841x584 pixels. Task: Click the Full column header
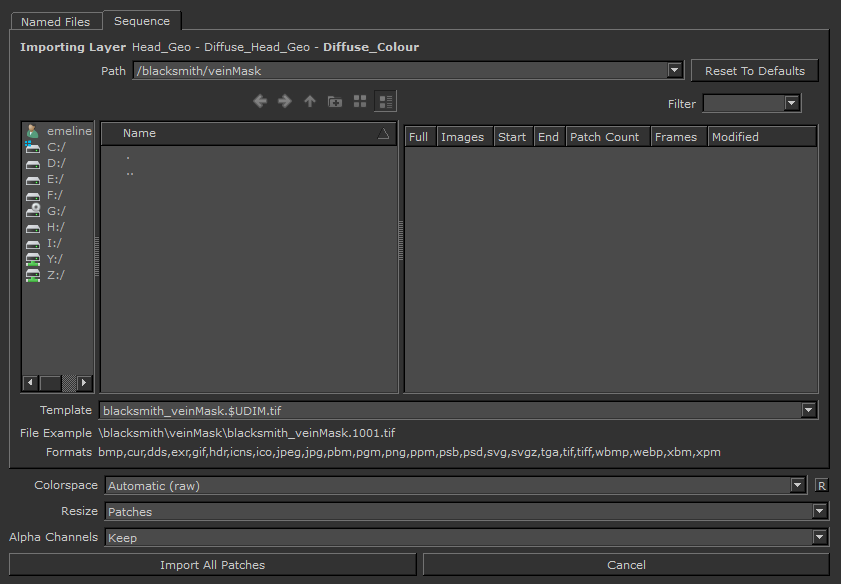[x=420, y=137]
